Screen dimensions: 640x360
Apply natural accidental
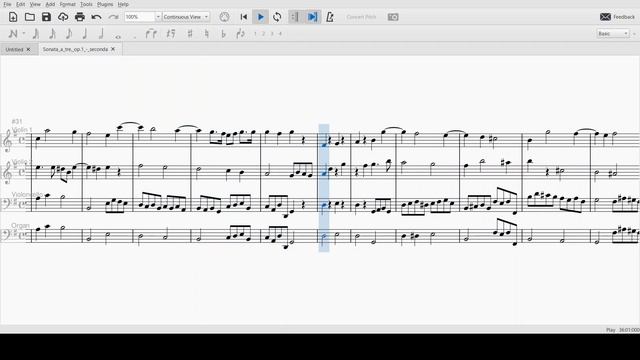pyautogui.click(x=207, y=34)
